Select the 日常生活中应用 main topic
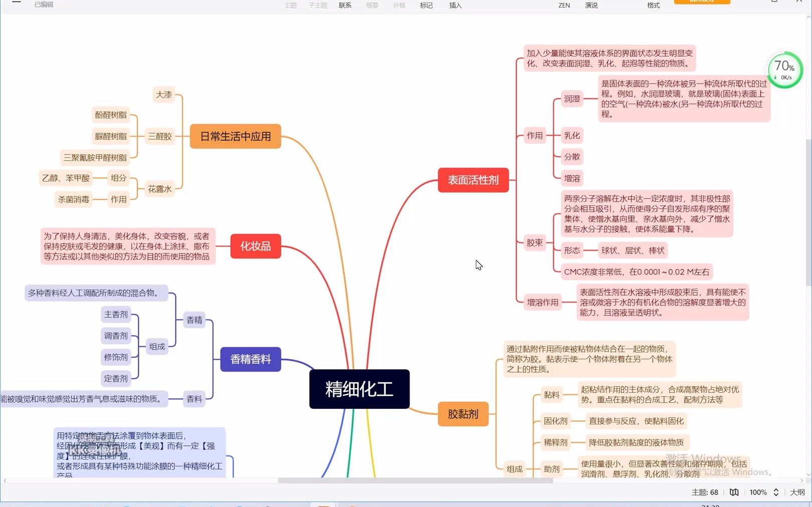 coord(235,136)
